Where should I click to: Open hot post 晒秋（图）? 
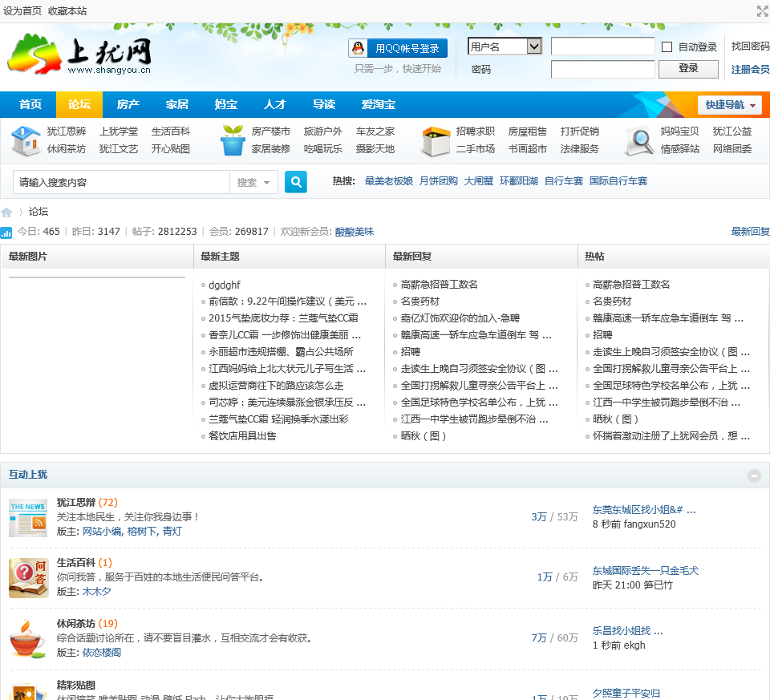[615, 419]
